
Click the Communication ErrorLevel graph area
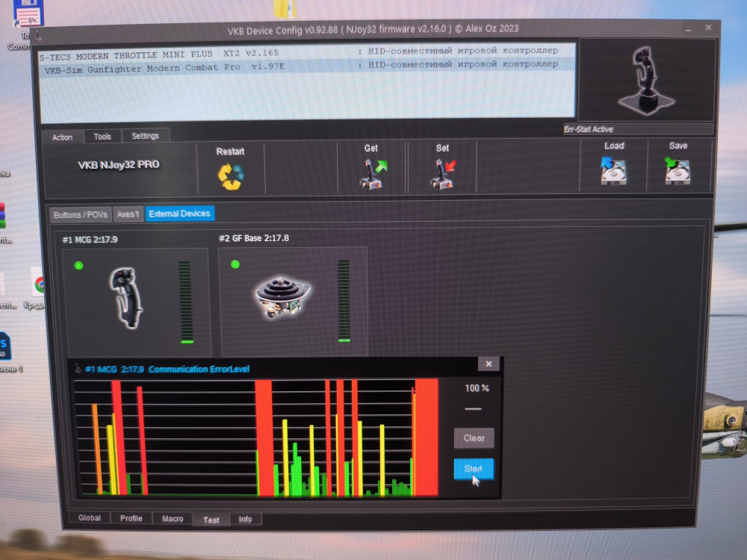pyautogui.click(x=256, y=438)
